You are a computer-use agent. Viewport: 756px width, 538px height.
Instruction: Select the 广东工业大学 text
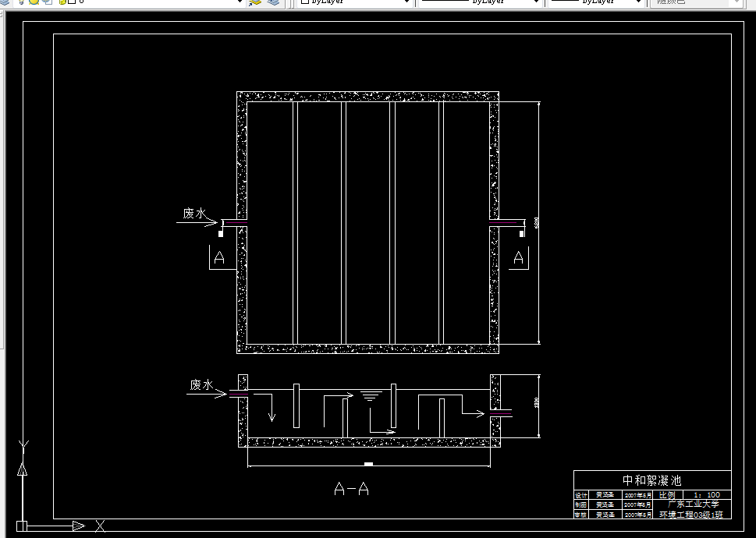click(x=694, y=504)
